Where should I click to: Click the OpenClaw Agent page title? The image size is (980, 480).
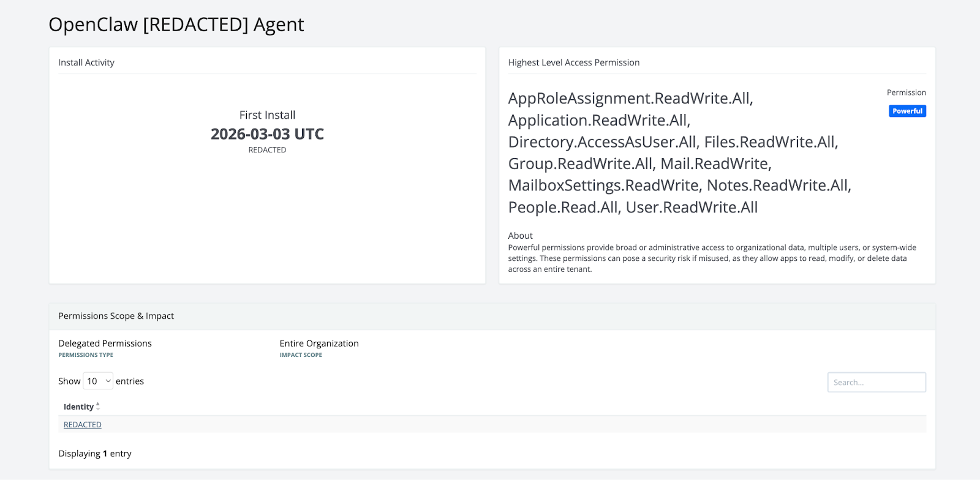pyautogui.click(x=176, y=24)
